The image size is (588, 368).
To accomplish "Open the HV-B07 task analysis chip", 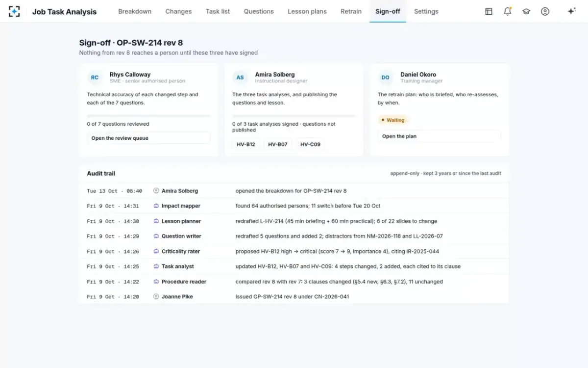I will point(278,144).
